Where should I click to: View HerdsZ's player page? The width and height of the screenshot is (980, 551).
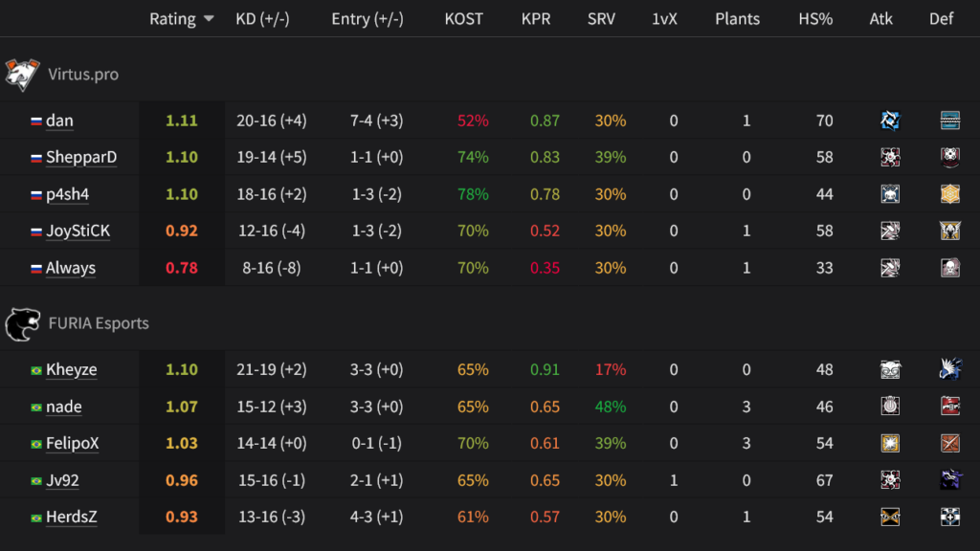71,517
